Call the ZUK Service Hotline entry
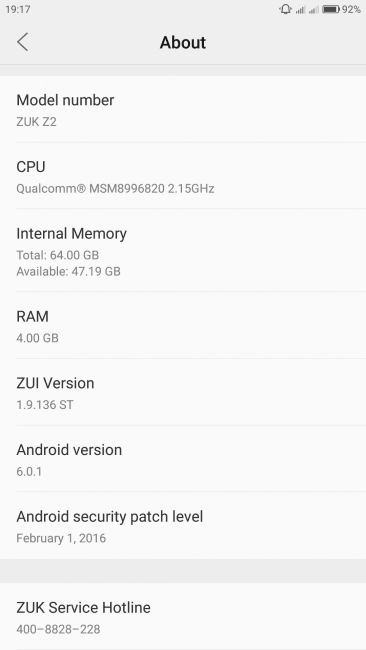The width and height of the screenshot is (366, 650). pos(183,617)
